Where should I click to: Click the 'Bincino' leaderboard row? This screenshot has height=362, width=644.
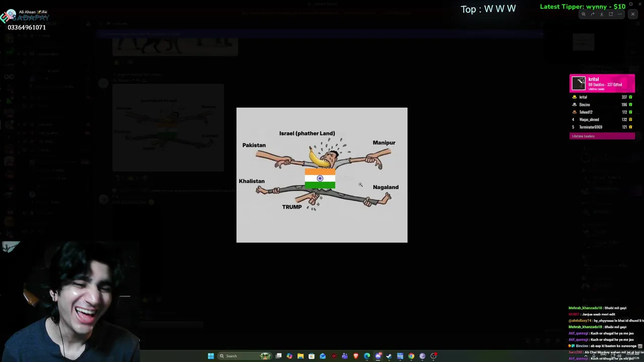[602, 105]
